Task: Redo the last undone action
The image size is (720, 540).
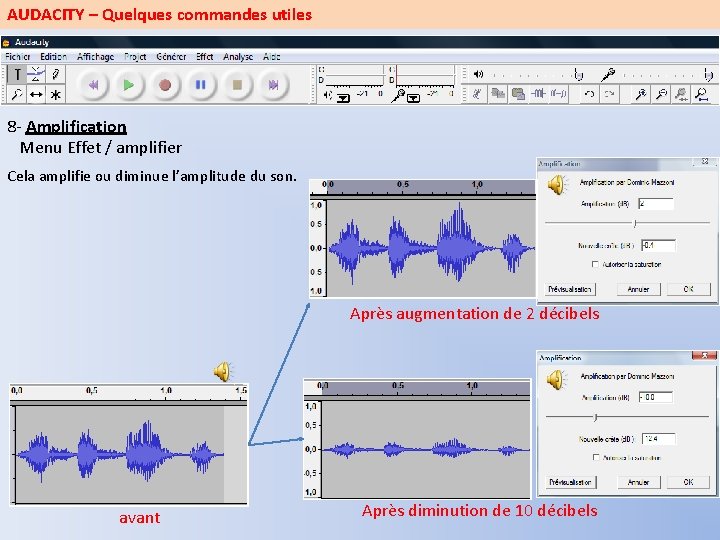Action: tap(609, 94)
